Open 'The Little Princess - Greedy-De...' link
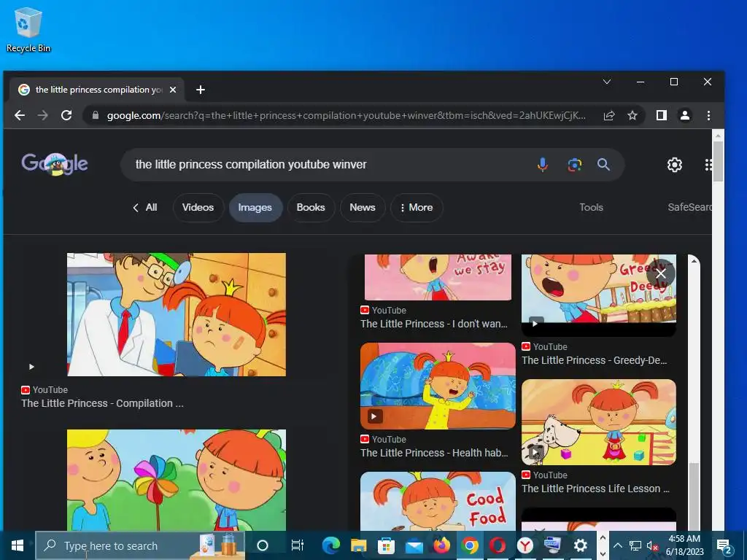This screenshot has height=560, width=747. pos(594,360)
